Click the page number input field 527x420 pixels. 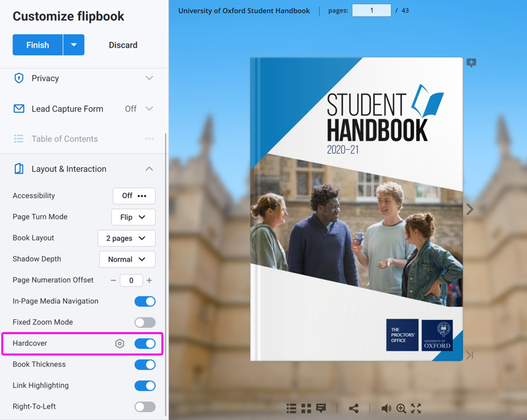pos(372,11)
